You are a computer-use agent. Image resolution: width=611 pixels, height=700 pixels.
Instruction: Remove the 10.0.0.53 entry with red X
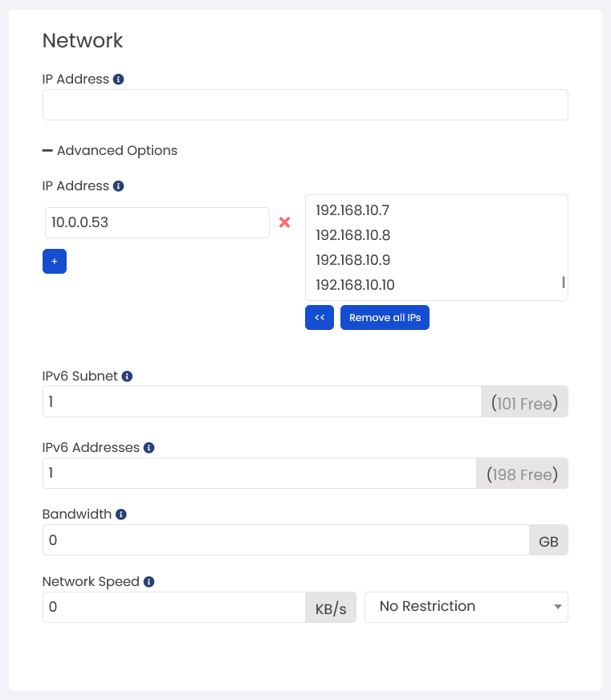tap(284, 222)
